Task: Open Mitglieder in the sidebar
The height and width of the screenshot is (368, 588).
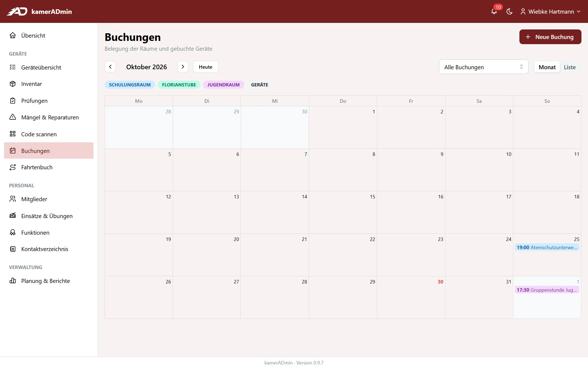Action: [x=49, y=199]
